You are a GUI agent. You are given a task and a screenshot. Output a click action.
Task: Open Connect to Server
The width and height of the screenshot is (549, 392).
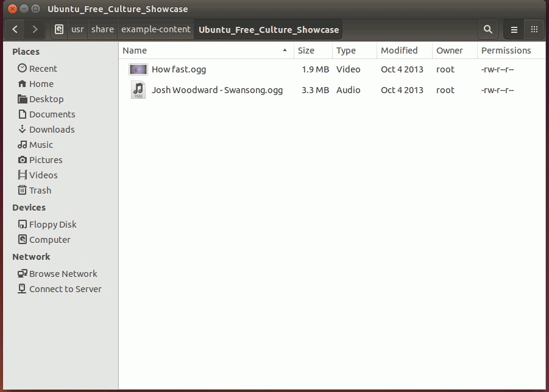pyautogui.click(x=65, y=289)
